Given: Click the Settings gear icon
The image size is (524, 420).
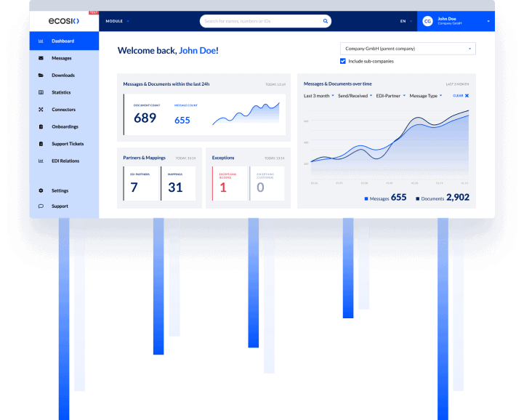Looking at the screenshot, I should 41,190.
